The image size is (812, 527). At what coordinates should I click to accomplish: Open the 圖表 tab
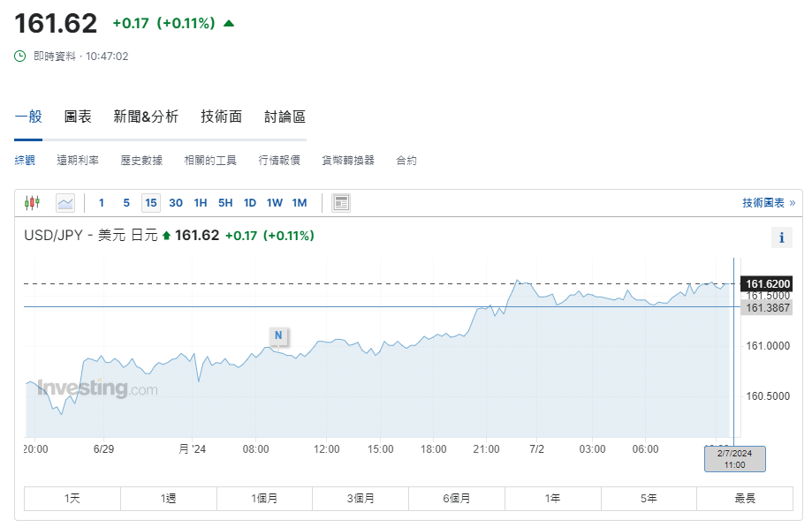(x=78, y=117)
